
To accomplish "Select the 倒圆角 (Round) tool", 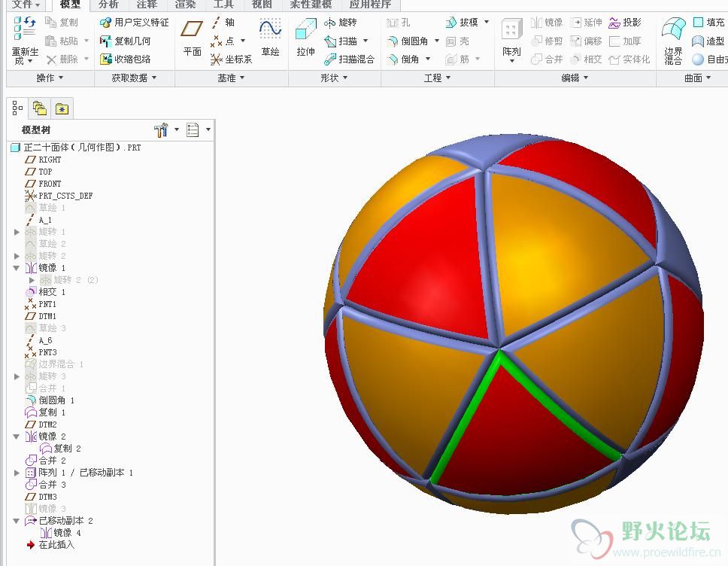I will pos(408,41).
